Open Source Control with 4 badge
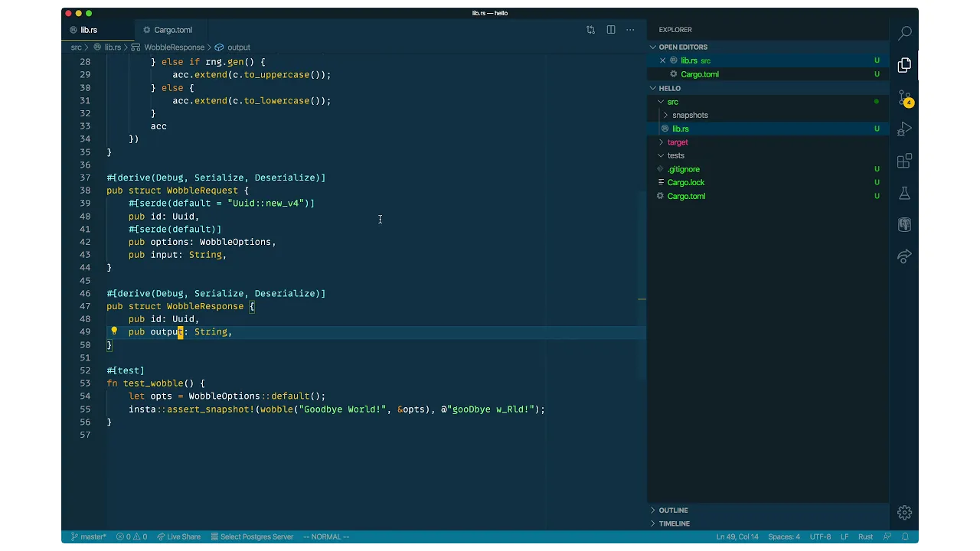This screenshot has width=980, height=551. [904, 99]
